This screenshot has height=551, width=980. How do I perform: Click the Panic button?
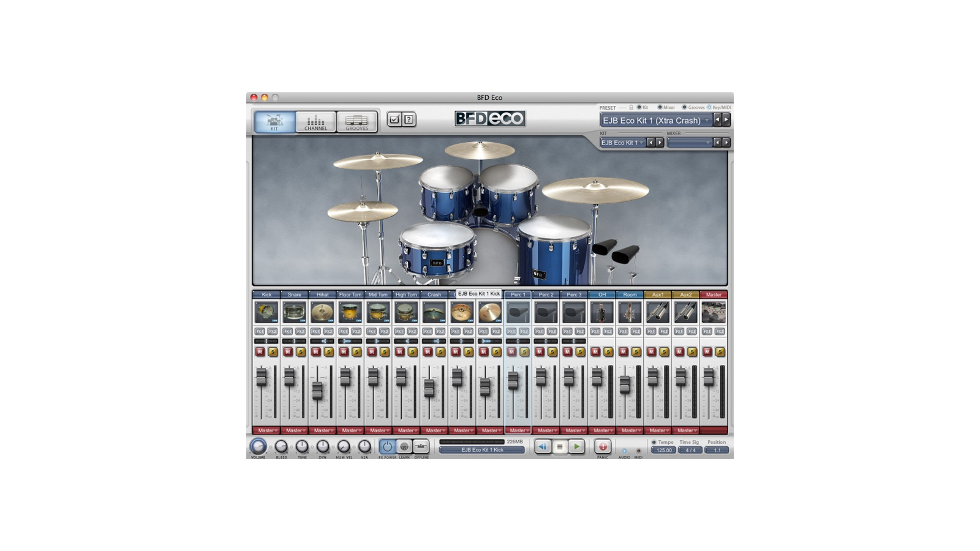603,447
